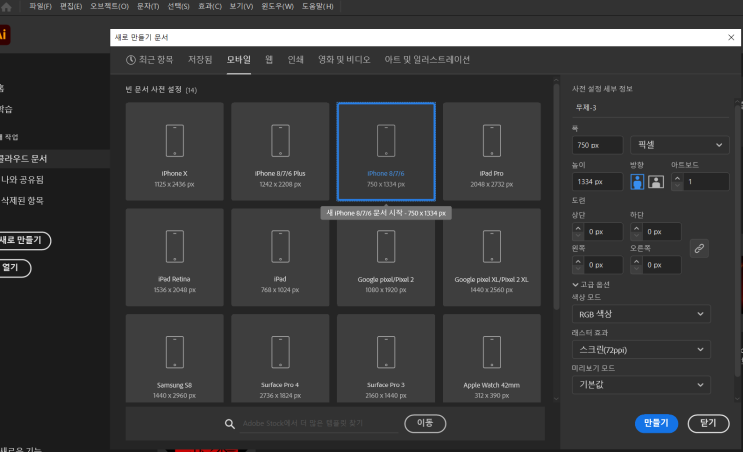
Task: Switch to the 인쇄 tab
Action: tap(296, 60)
